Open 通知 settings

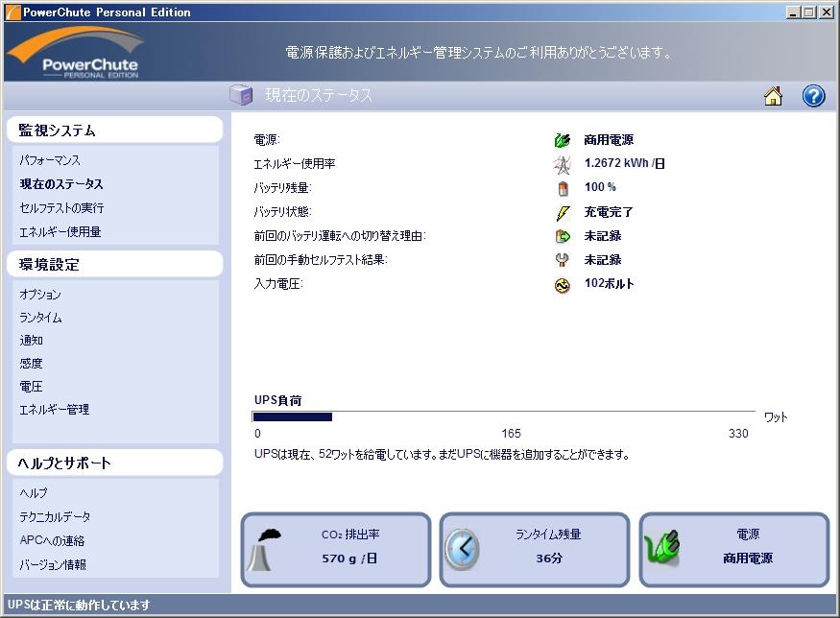[31, 341]
